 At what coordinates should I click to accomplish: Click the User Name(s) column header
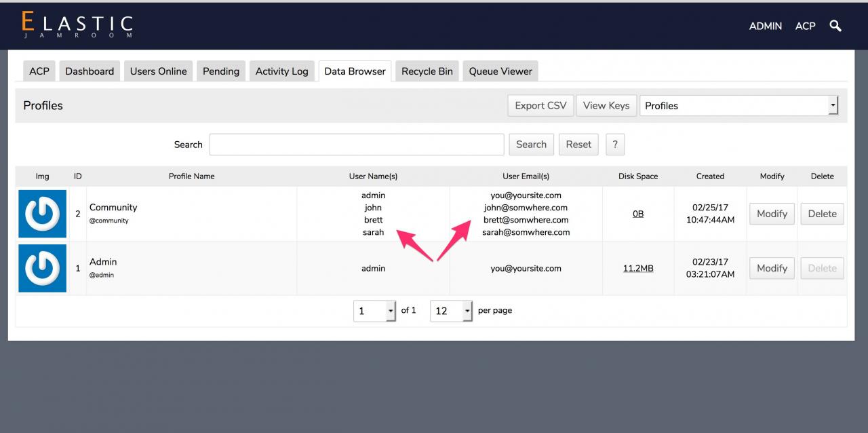tap(373, 176)
